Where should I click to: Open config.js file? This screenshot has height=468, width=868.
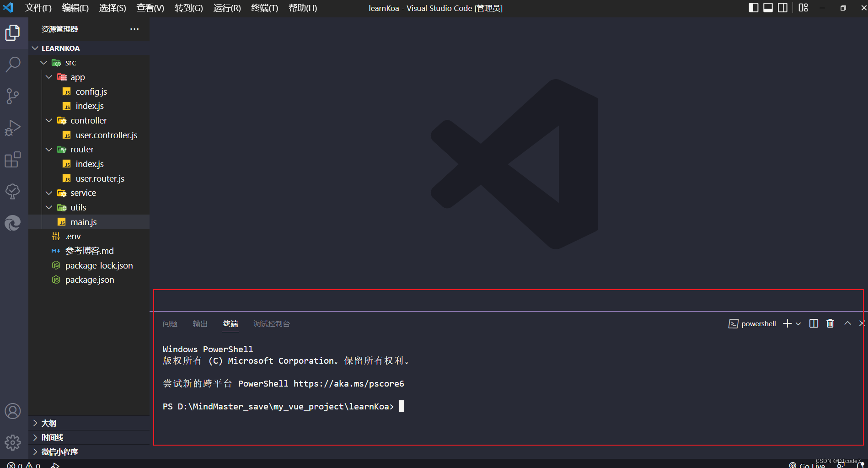(x=89, y=91)
